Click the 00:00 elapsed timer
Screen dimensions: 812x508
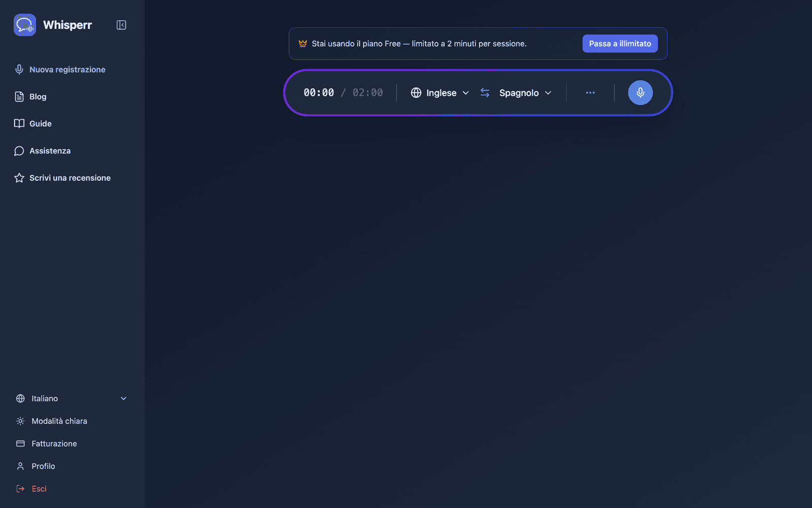tap(319, 93)
